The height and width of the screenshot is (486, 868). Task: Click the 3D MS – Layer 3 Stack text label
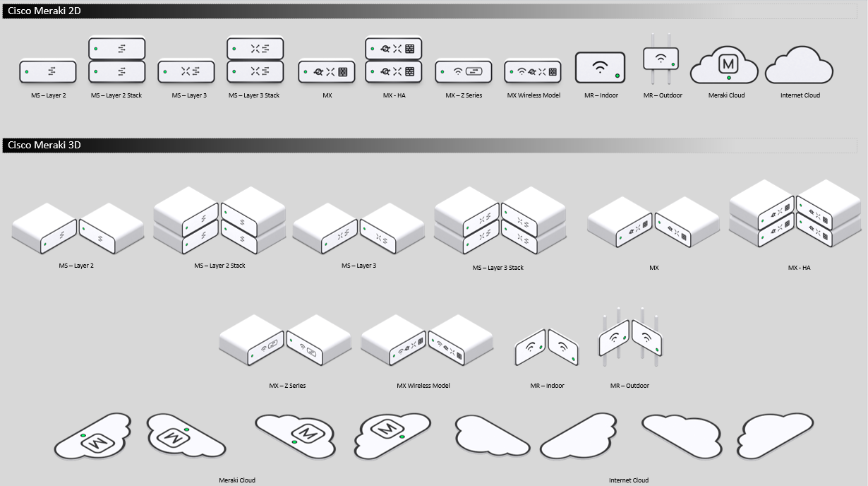coord(498,268)
